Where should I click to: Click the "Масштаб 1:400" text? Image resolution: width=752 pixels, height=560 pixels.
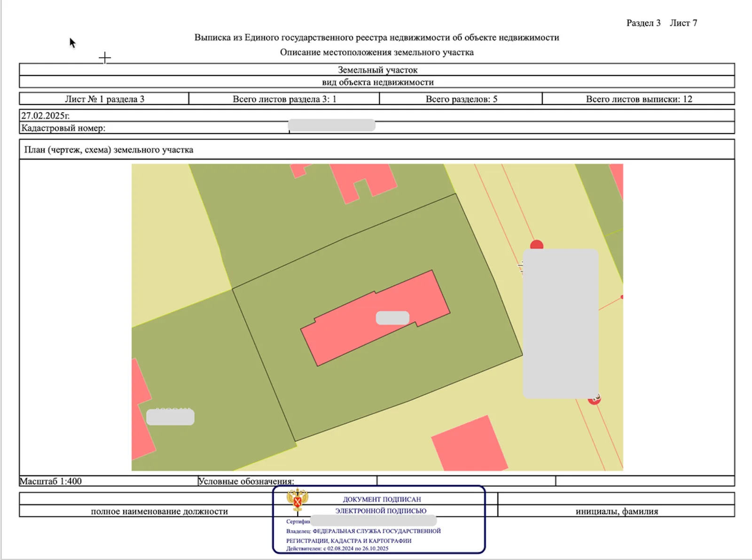click(x=50, y=481)
